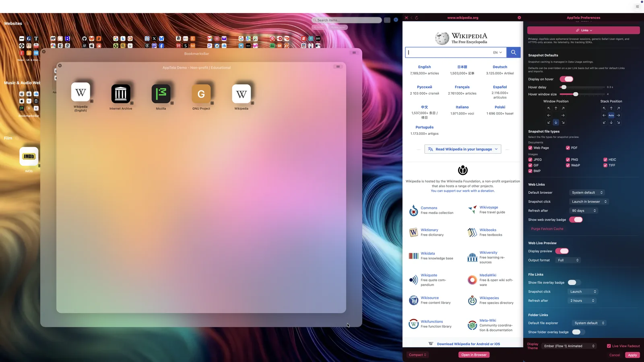
Task: Open the File Links Snapshot click dropdown
Action: coord(583,292)
